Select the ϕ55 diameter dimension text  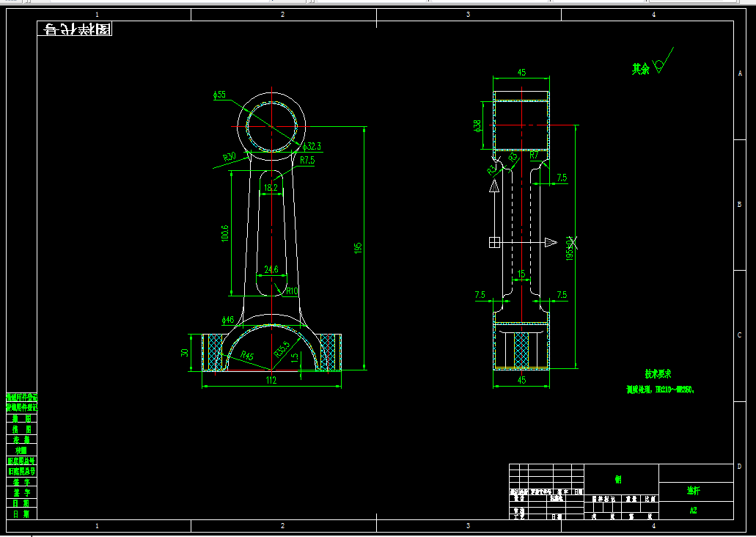pyautogui.click(x=220, y=95)
